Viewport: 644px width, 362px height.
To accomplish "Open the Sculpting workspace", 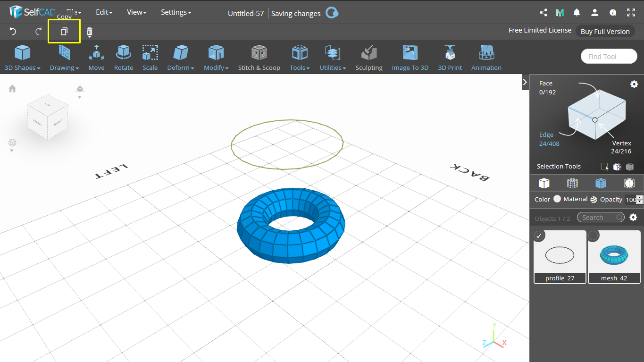I will [x=368, y=57].
